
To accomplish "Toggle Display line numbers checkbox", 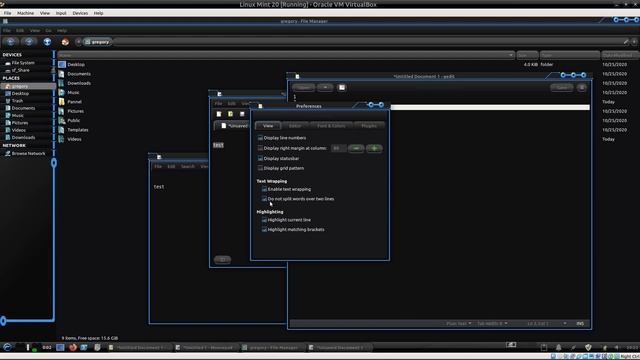I will [260, 138].
